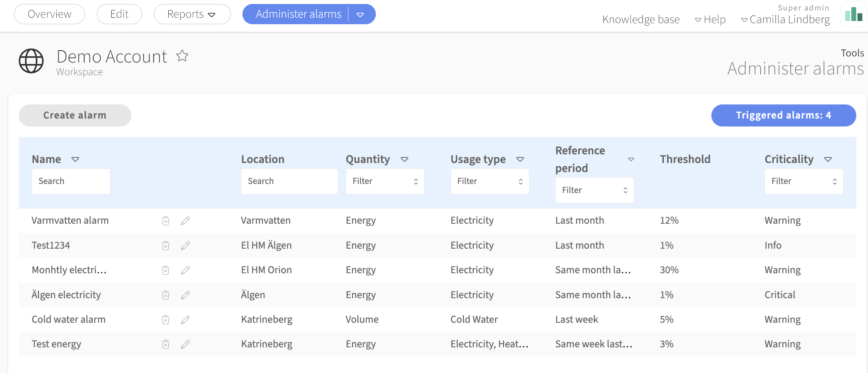
Task: Open the Criticality filter dropdown
Action: click(x=804, y=181)
